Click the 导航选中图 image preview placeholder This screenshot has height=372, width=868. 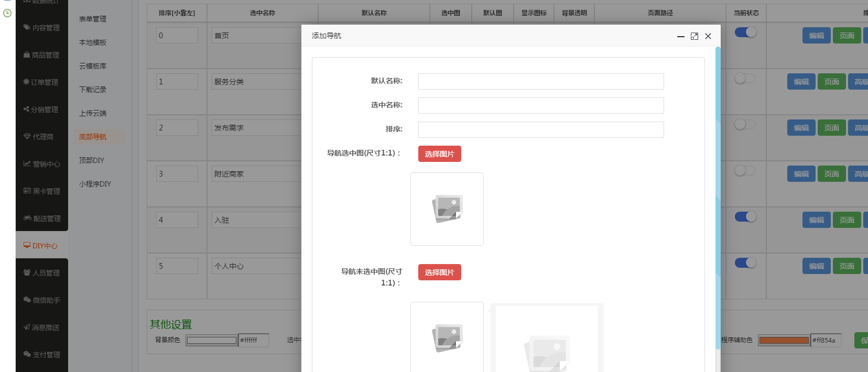click(x=447, y=209)
